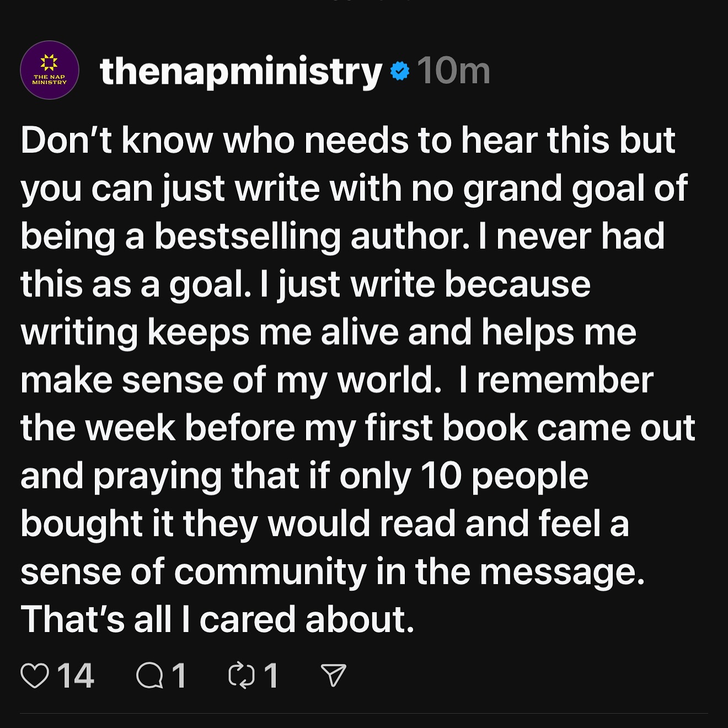This screenshot has width=728, height=728.
Task: View the repost count beside repost arrows
Action: [x=271, y=676]
